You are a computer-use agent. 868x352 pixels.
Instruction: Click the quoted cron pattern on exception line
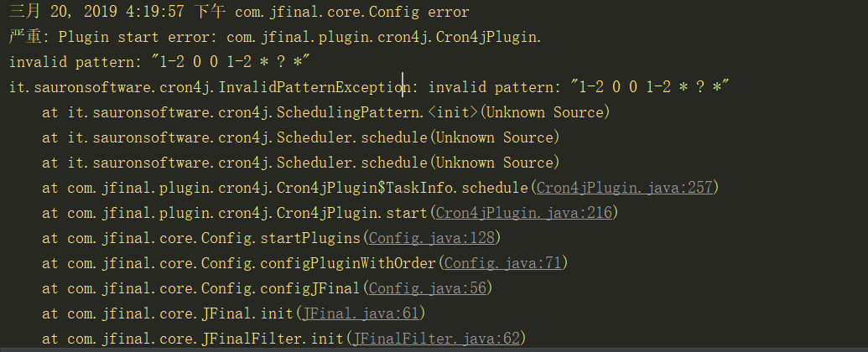click(649, 87)
